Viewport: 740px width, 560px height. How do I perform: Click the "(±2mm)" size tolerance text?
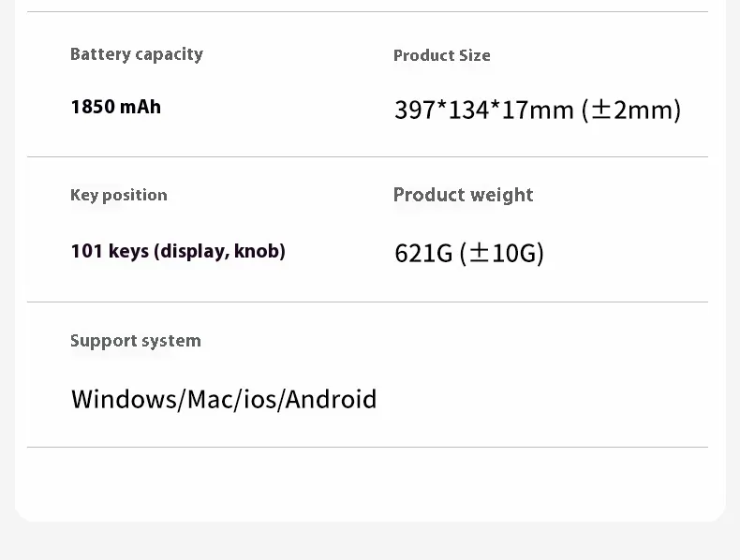pyautogui.click(x=631, y=111)
